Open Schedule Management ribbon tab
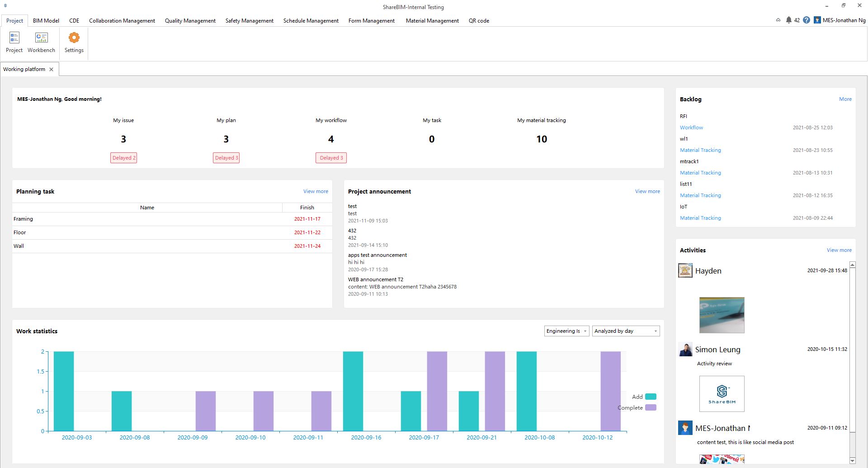 pos(311,21)
